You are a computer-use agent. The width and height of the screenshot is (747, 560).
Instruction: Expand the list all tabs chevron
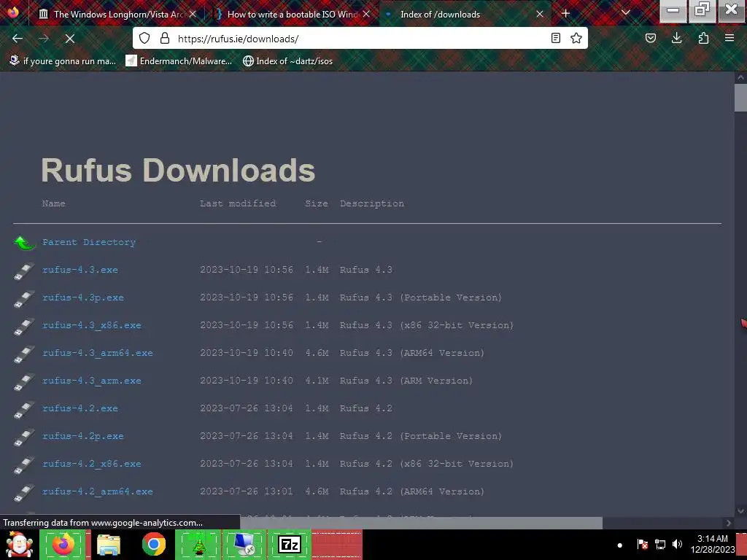pyautogui.click(x=626, y=13)
